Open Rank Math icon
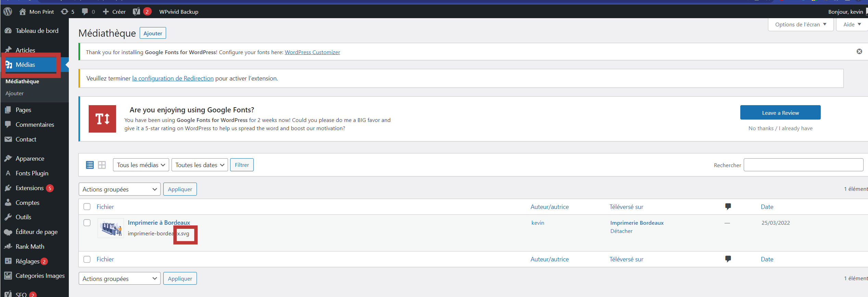The image size is (868, 297). tap(8, 247)
